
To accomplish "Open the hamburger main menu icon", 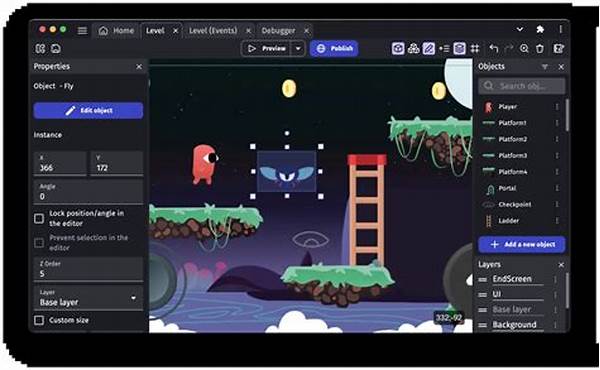I will tap(82, 31).
